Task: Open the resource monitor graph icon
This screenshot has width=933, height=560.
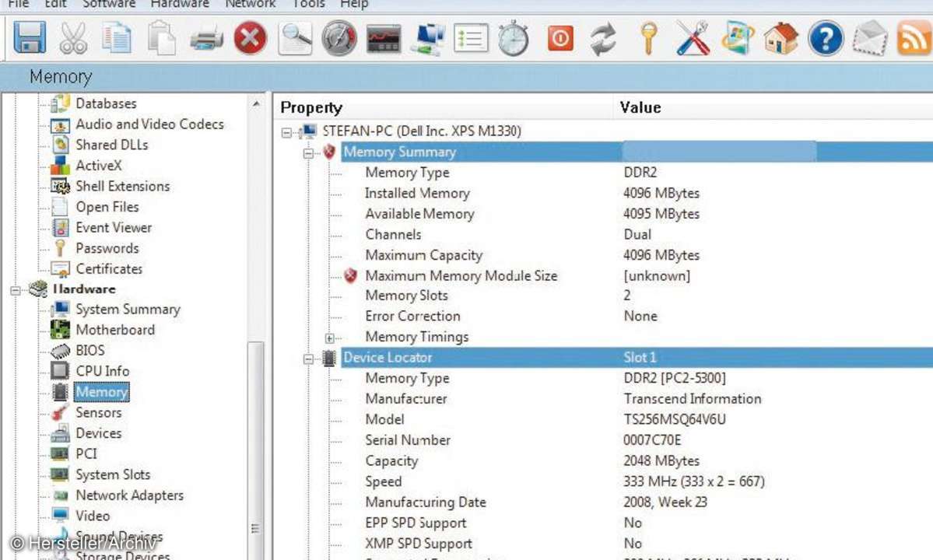Action: (384, 39)
